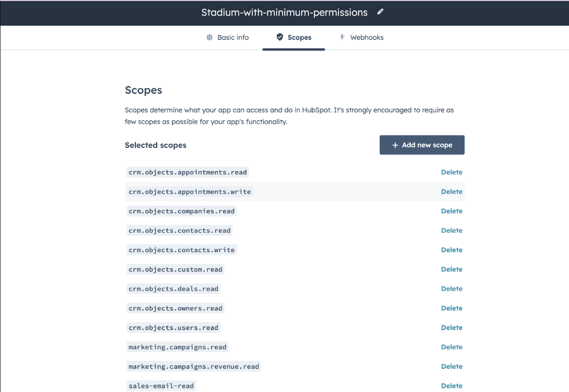
Task: Click the gear icon on Basic info tab
Action: pyautogui.click(x=209, y=37)
